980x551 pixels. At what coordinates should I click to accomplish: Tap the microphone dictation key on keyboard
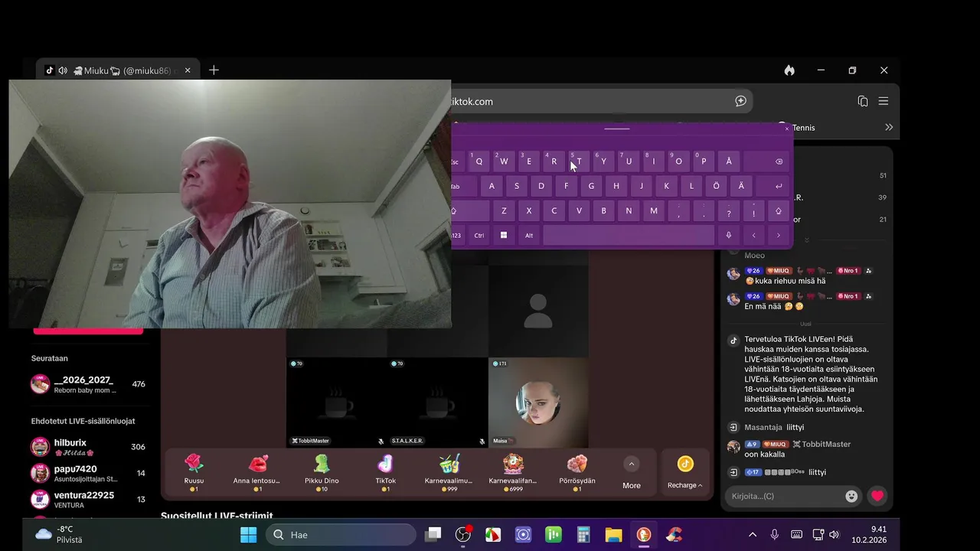point(729,235)
